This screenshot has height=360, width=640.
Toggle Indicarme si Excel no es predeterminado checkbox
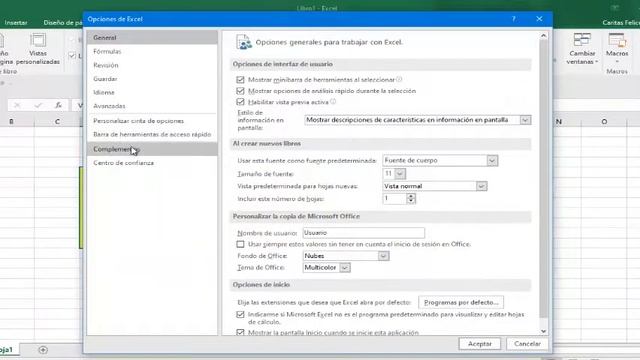coord(240,314)
